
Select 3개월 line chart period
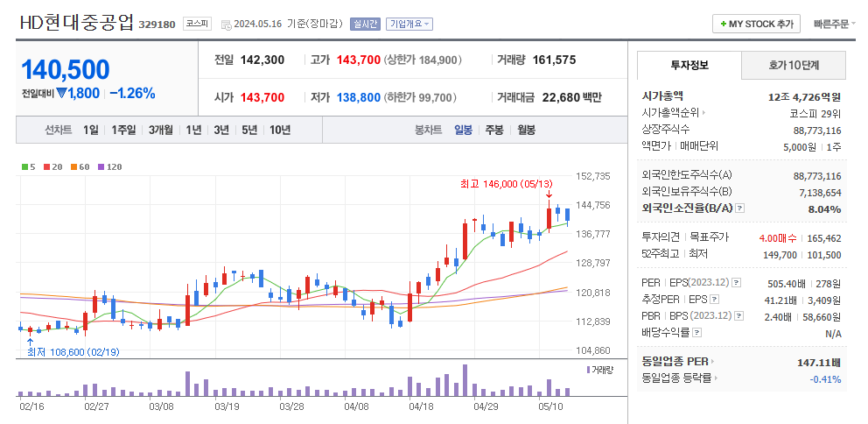(160, 131)
